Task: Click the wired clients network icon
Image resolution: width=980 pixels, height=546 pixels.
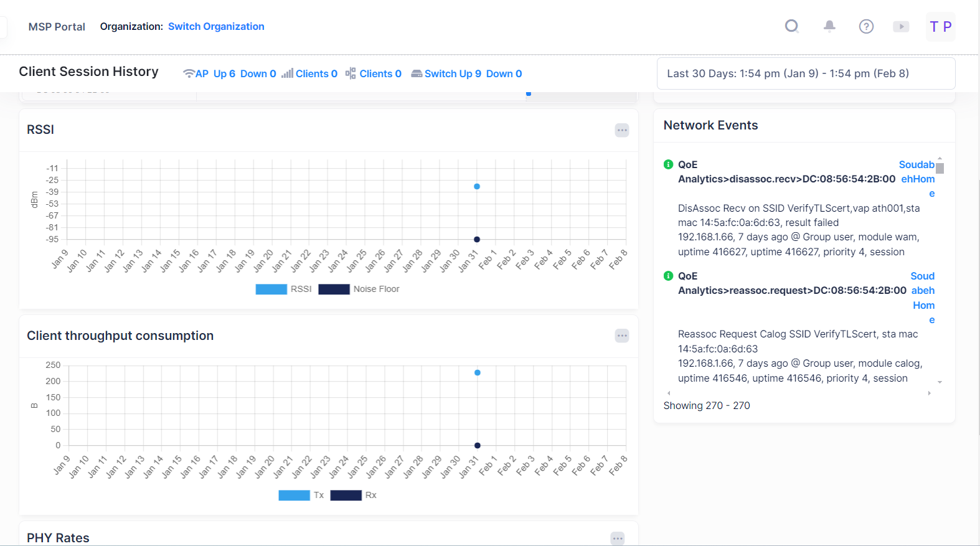Action: 351,73
